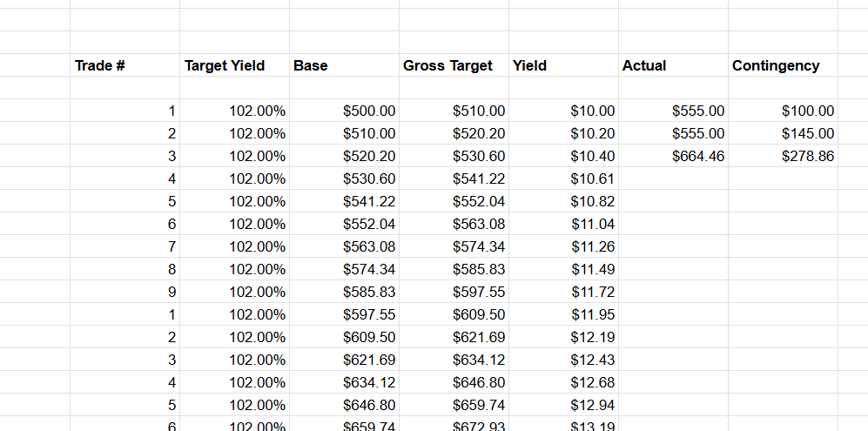Select Yield cell showing $11.04
Viewport: 868px width, 431px height.
[x=563, y=224]
